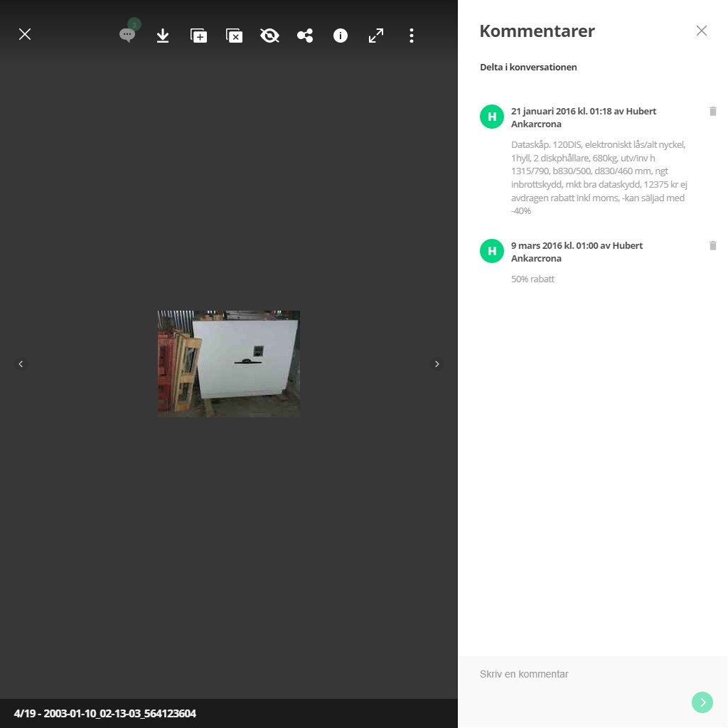Select the filename '4/19 - 2003-01-10_02-13-03_564123604'
The height and width of the screenshot is (728, 728).
coord(105,713)
